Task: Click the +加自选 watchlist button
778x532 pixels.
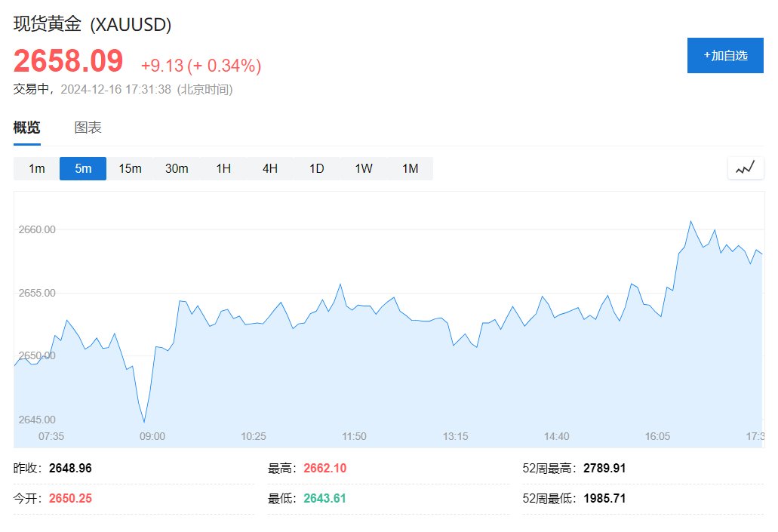Action: 724,55
